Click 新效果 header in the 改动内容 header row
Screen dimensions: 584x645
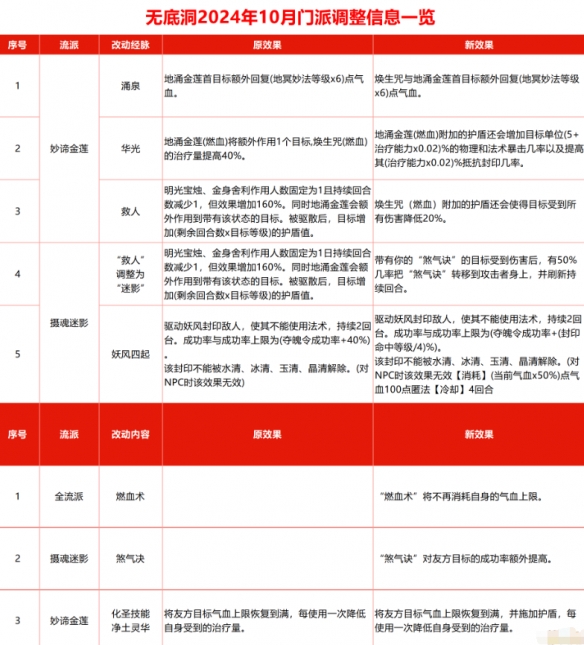479,434
